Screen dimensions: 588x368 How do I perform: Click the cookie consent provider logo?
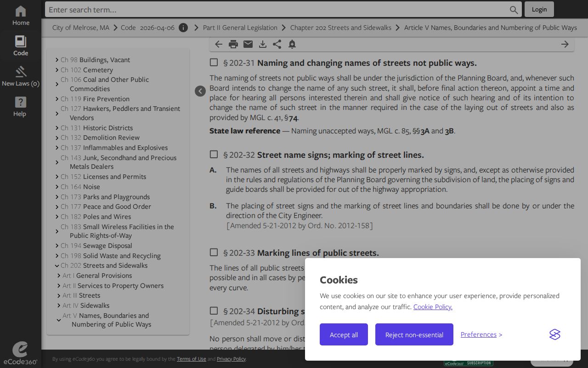click(x=555, y=334)
